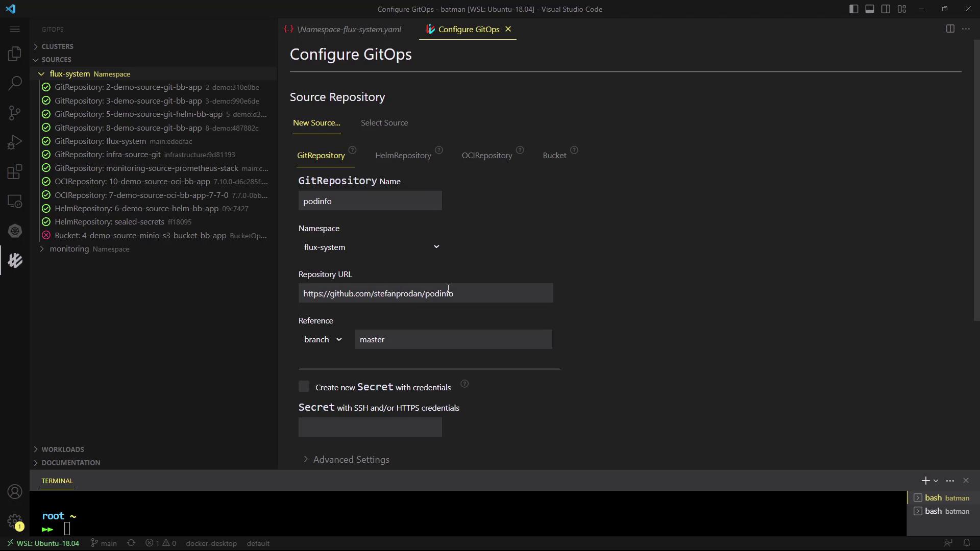The image size is (980, 551).
Task: Enable Create new Secret with credentials checkbox
Action: tap(304, 387)
